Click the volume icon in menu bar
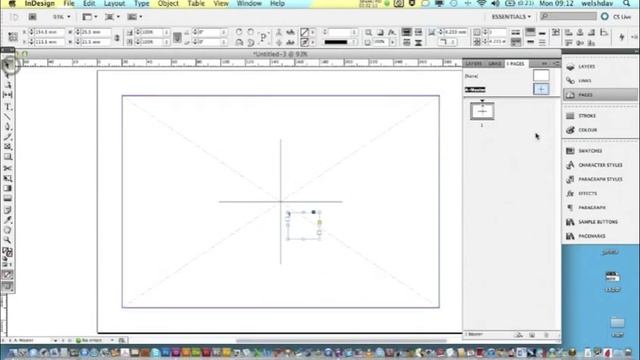The image size is (640, 360). (x=496, y=4)
